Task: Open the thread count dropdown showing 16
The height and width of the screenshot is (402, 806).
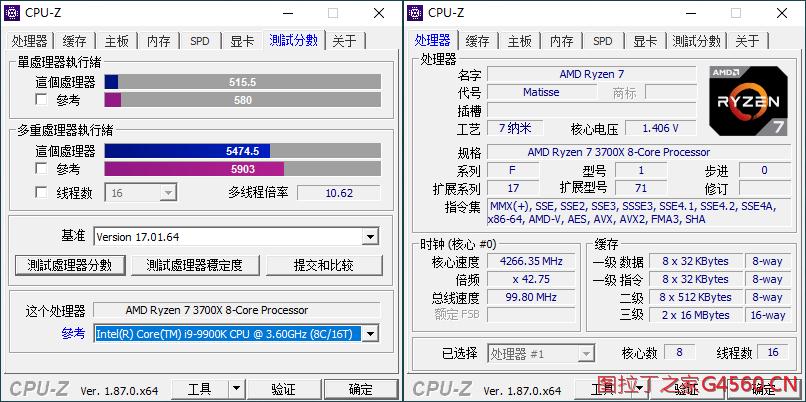Action: click(168, 193)
